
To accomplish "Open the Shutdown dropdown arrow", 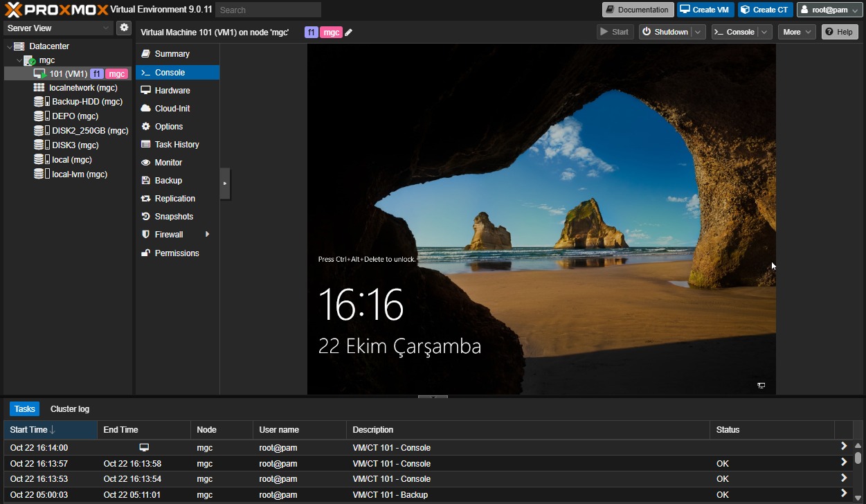I will click(x=698, y=32).
